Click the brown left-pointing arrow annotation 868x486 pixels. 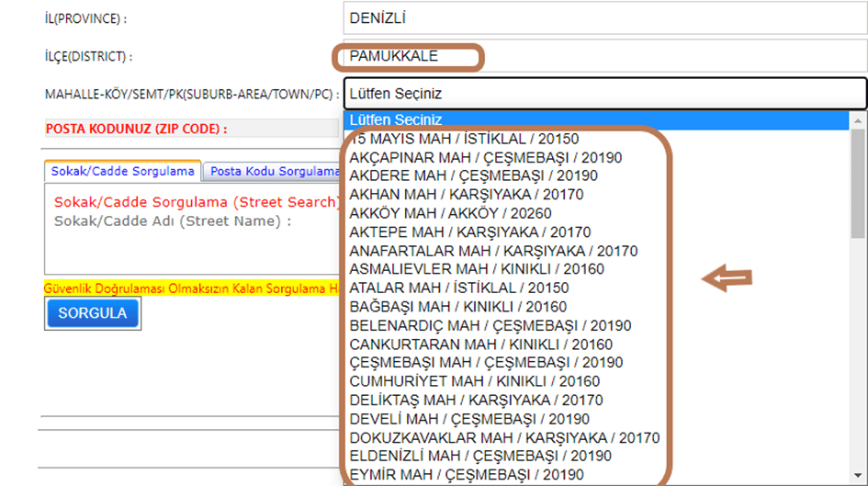(727, 278)
